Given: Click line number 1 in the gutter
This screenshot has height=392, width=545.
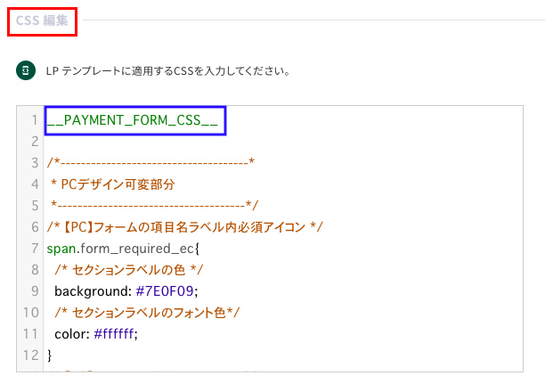Looking at the screenshot, I should point(35,120).
